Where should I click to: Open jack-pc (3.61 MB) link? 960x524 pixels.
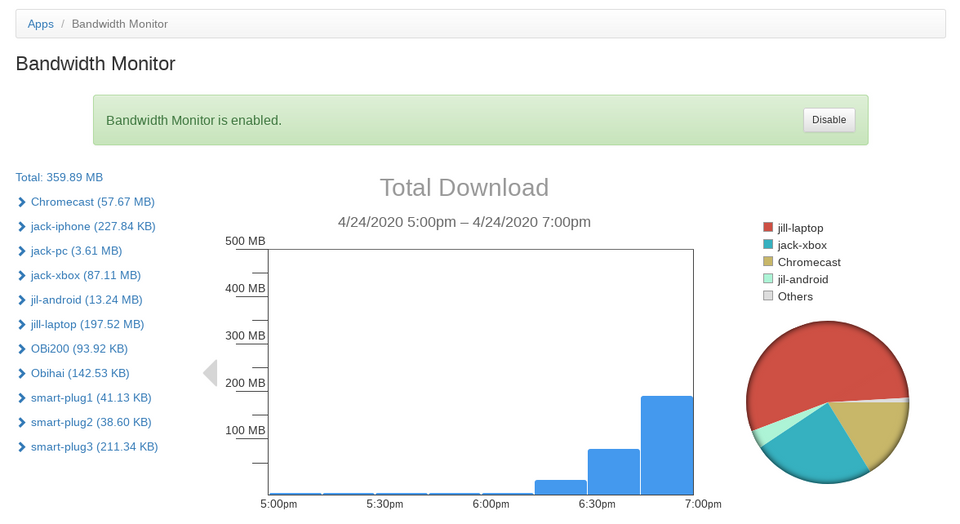(77, 251)
